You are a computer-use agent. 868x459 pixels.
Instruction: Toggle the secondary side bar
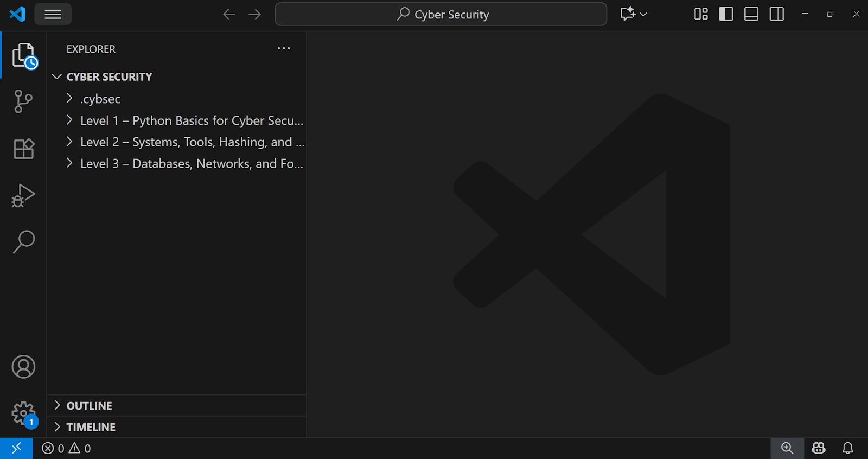[777, 14]
